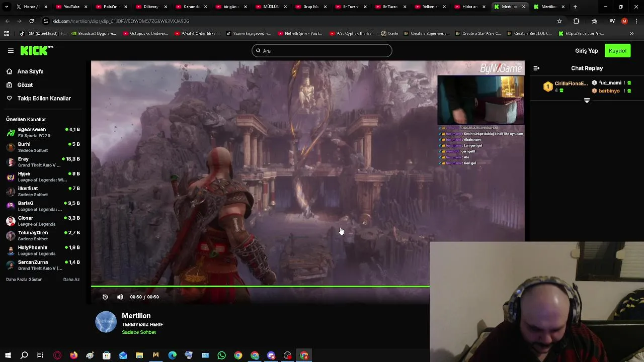Open Gözat in sidebar

[25, 85]
